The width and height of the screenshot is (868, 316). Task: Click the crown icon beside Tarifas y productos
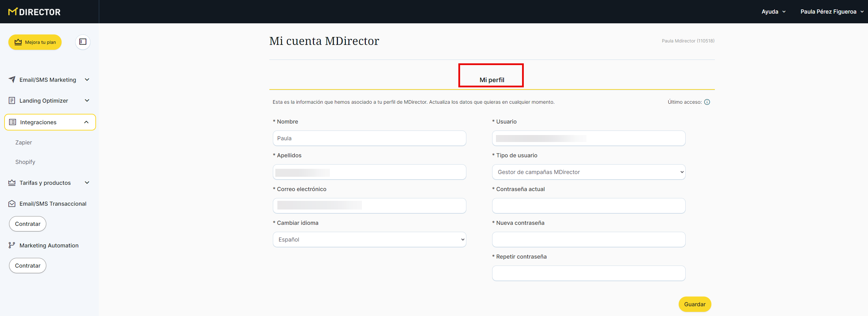(x=12, y=183)
